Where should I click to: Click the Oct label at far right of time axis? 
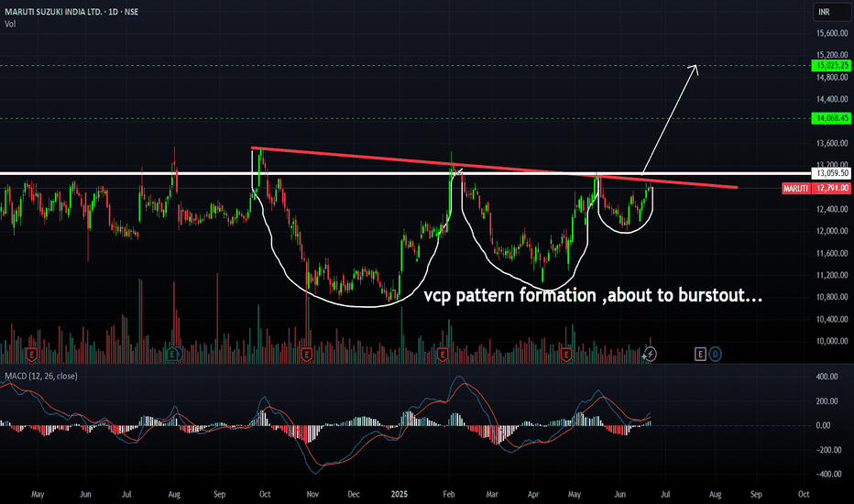coord(804,494)
